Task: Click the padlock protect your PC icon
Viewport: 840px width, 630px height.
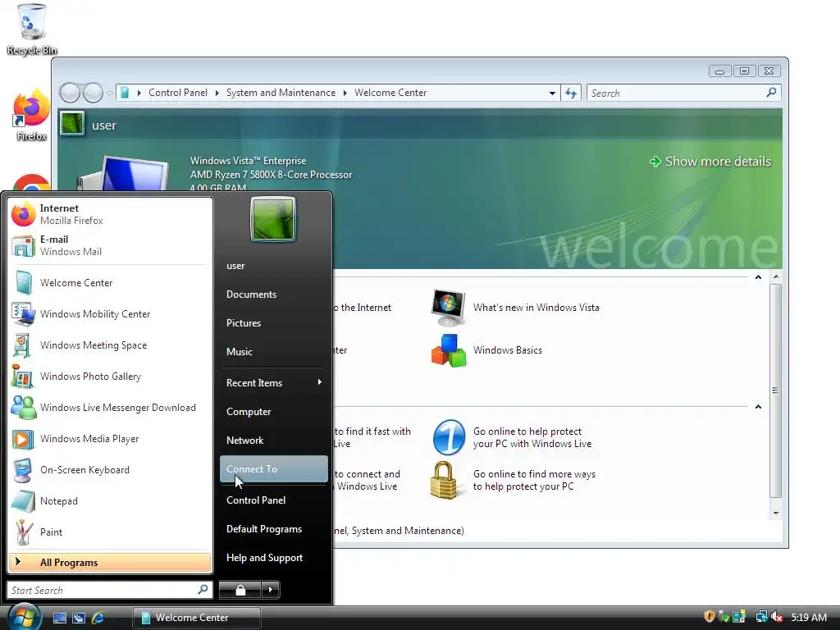Action: pyautogui.click(x=444, y=480)
